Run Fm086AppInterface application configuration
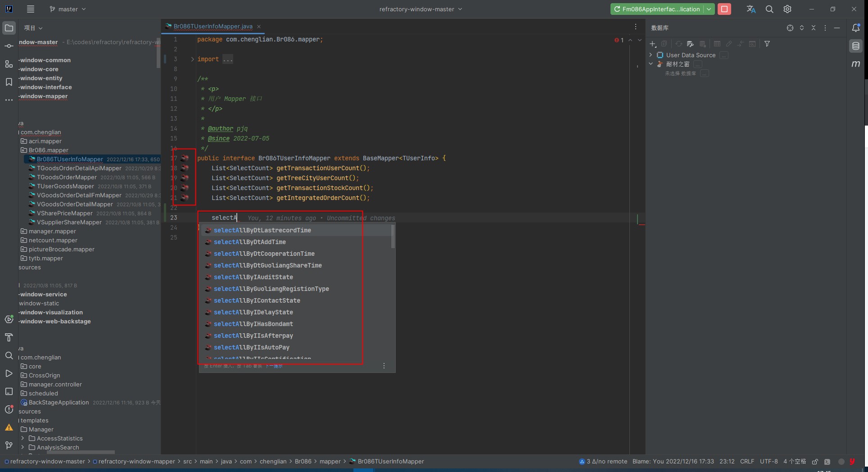Screen dimensions: 868x472 [657, 9]
